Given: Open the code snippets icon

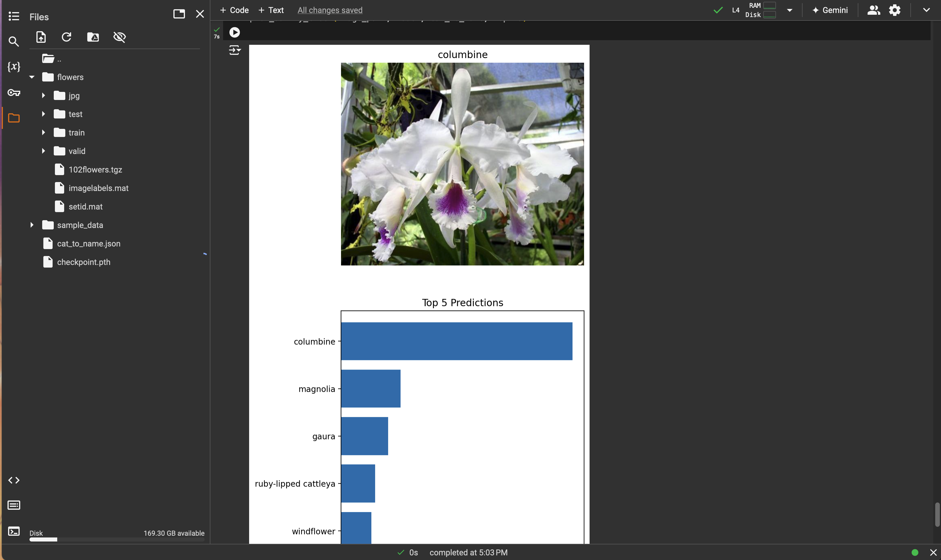Looking at the screenshot, I should coord(14,480).
